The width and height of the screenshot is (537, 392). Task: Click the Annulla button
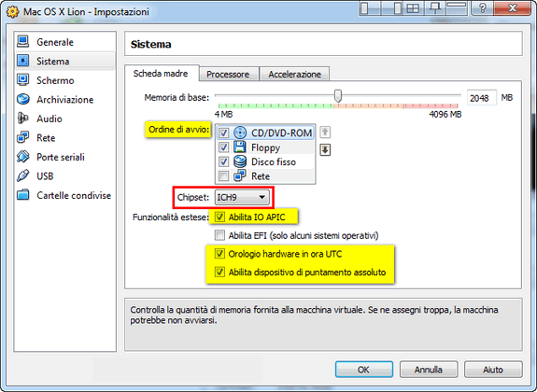click(x=429, y=370)
